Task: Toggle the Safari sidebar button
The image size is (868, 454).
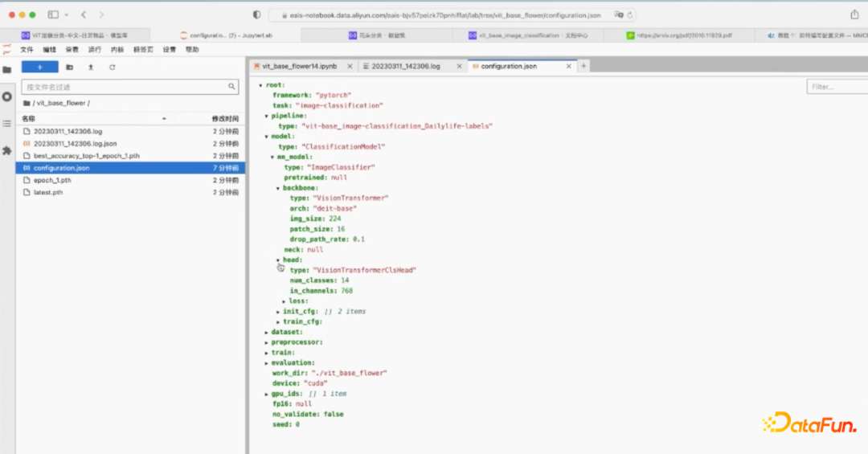Action: click(53, 15)
